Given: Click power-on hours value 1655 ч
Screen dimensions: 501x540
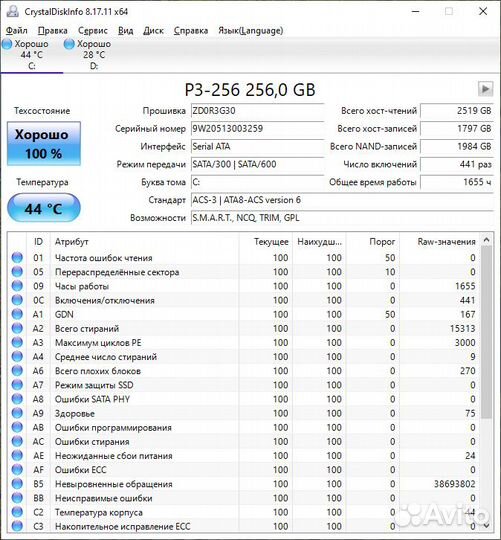Looking at the screenshot, I should tap(457, 182).
